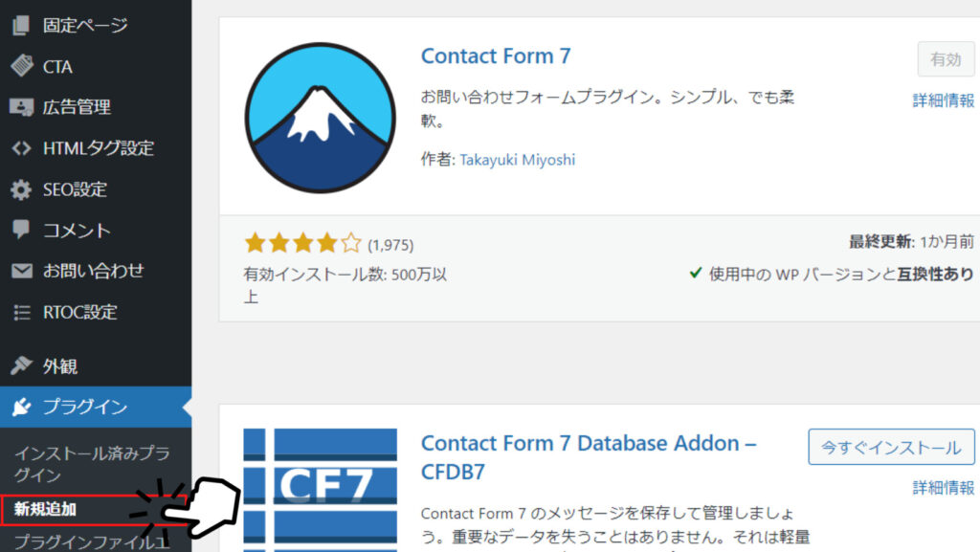The height and width of the screenshot is (552, 980).
Task: Open the 外観 paintbrush icon
Action: [21, 365]
